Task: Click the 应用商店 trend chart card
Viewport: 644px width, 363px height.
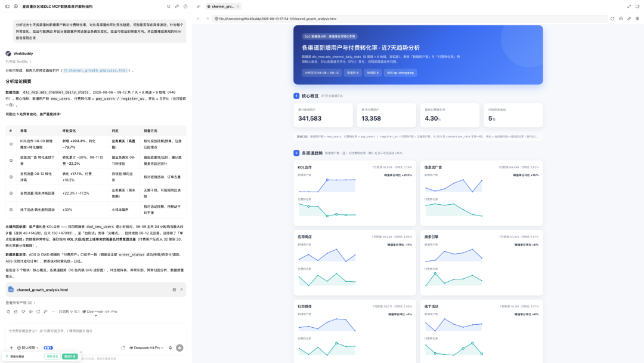Action: click(x=355, y=263)
